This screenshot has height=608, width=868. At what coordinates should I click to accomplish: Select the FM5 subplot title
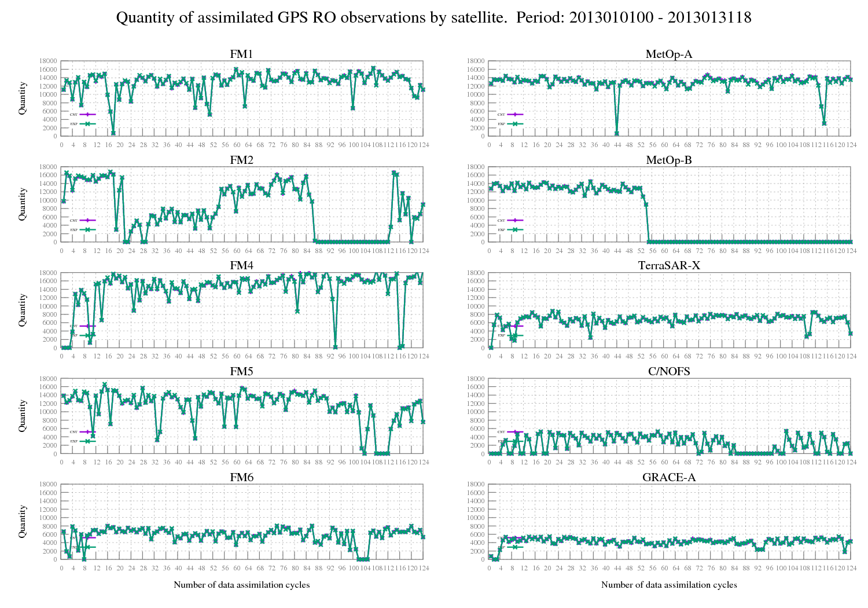(241, 372)
